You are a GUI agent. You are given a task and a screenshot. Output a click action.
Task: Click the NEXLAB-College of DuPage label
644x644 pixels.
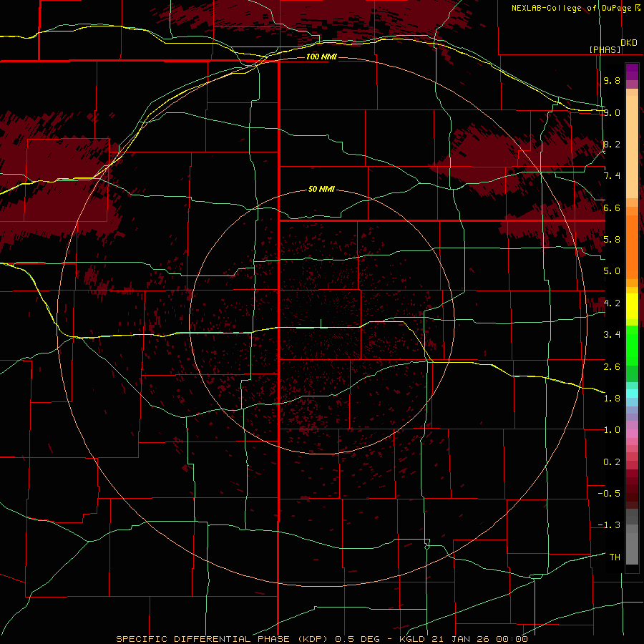pos(572,8)
